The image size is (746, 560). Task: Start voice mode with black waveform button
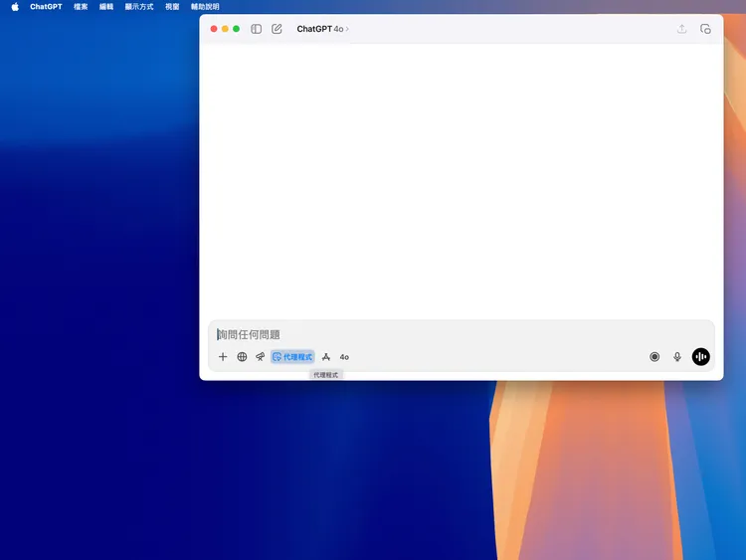coord(701,357)
